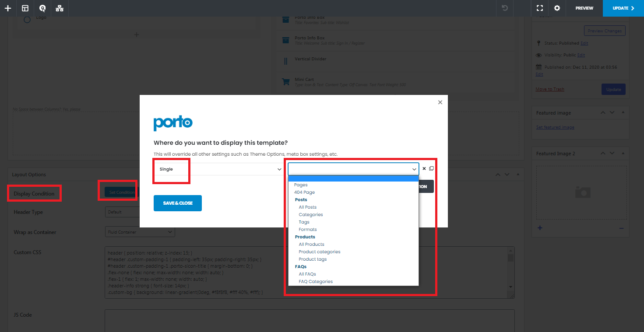Duplicate the condition using the copy icon

pyautogui.click(x=431, y=168)
